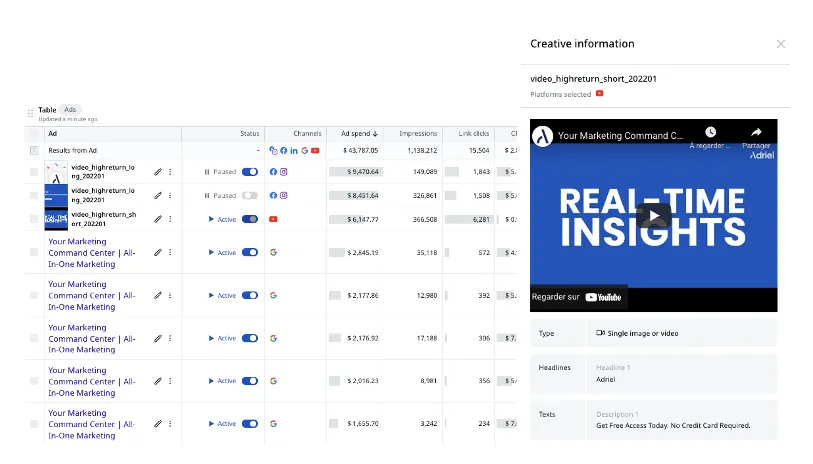Open kebab menu for the $2,176.92 ad row

(170, 339)
